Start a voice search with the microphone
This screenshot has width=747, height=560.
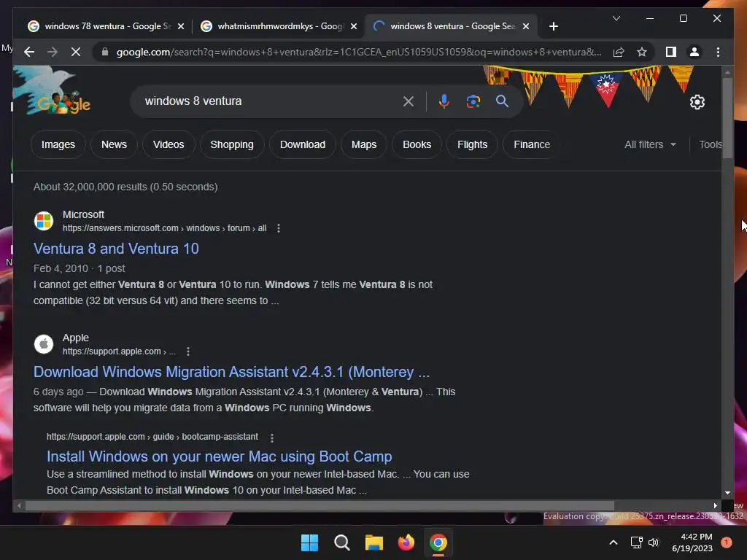coord(444,101)
